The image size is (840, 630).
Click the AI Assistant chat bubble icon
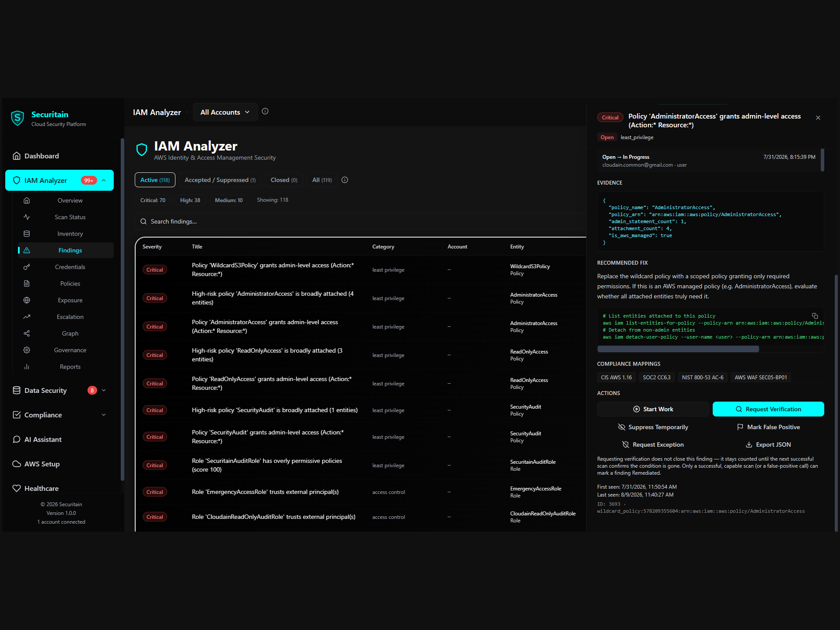click(17, 440)
